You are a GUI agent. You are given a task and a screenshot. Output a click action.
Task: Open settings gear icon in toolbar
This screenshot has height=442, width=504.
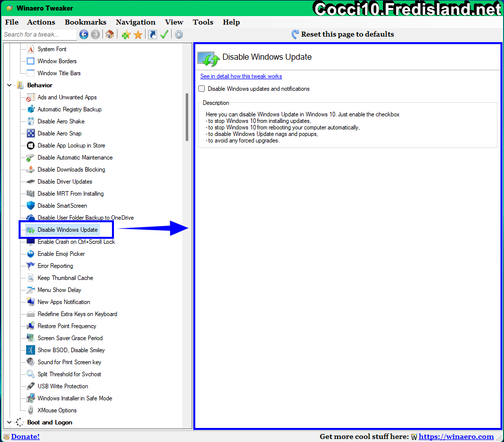pyautogui.click(x=179, y=35)
